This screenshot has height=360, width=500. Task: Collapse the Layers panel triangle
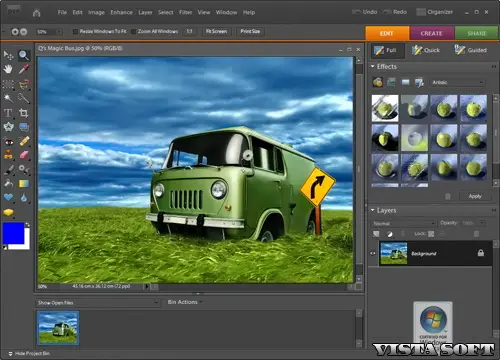[x=373, y=210]
